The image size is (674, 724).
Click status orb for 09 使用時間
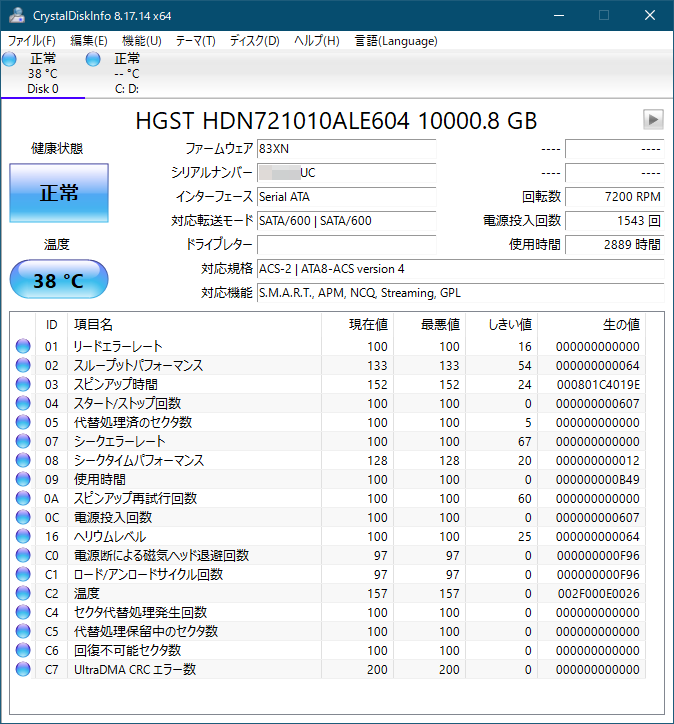click(23, 479)
